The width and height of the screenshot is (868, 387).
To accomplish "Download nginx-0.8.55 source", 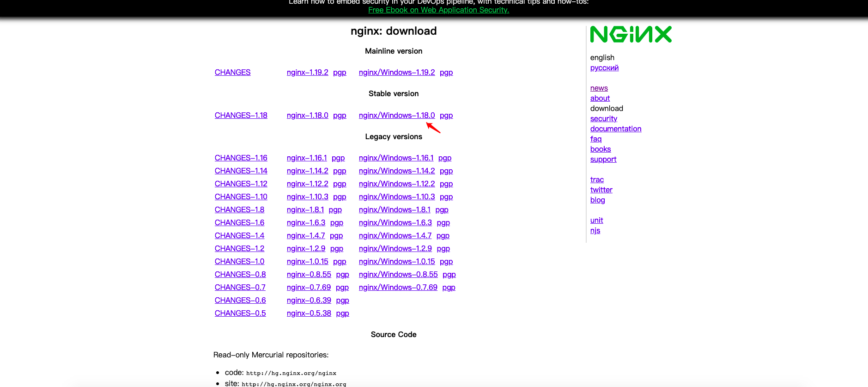I will click(309, 275).
